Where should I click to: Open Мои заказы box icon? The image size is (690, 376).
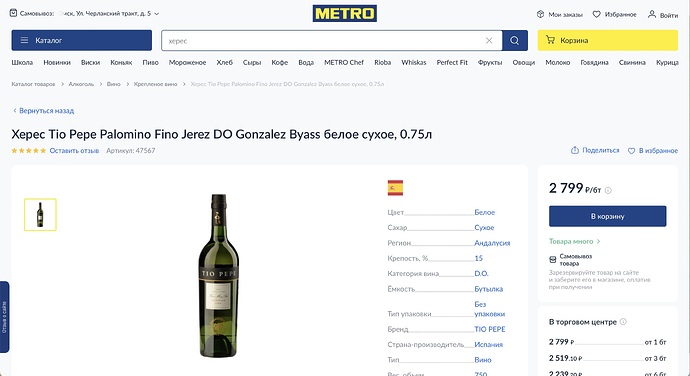540,14
